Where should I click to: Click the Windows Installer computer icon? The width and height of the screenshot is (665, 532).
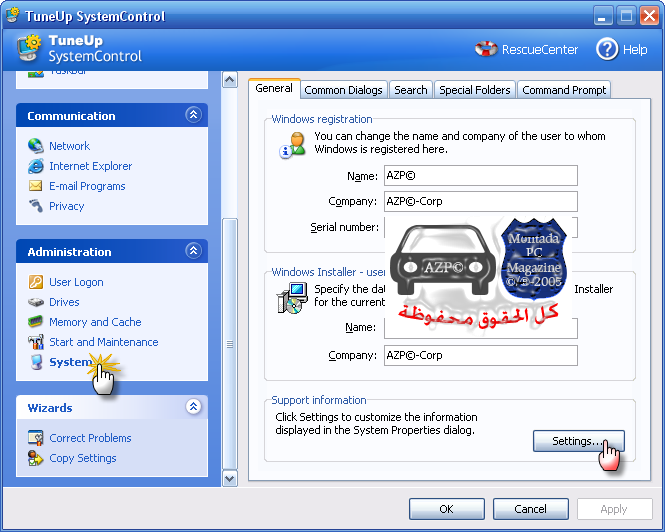click(x=292, y=298)
